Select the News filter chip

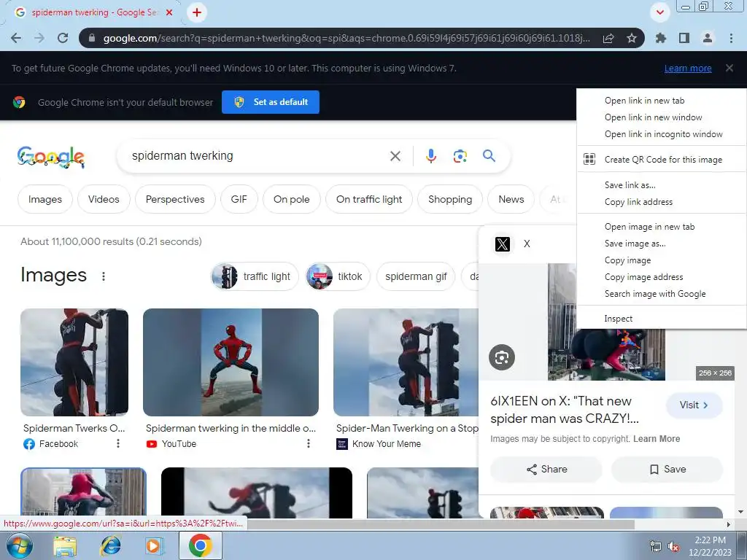coord(511,200)
